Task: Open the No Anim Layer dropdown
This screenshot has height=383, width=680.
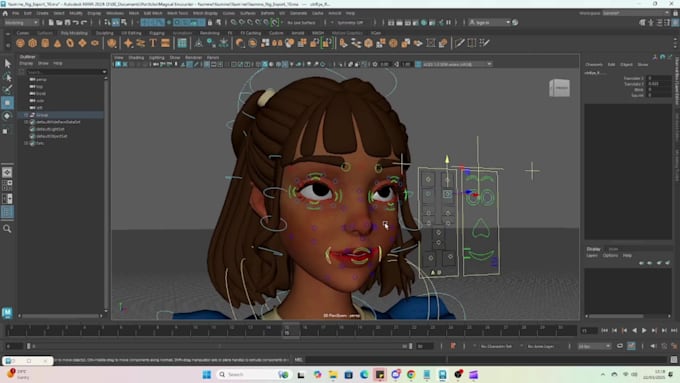Action: pyautogui.click(x=541, y=346)
